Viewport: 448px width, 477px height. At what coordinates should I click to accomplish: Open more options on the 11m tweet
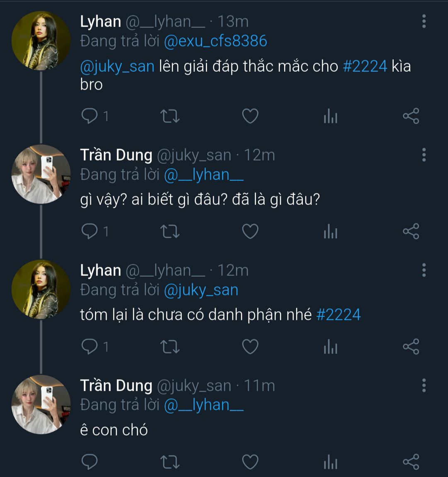coord(424,385)
